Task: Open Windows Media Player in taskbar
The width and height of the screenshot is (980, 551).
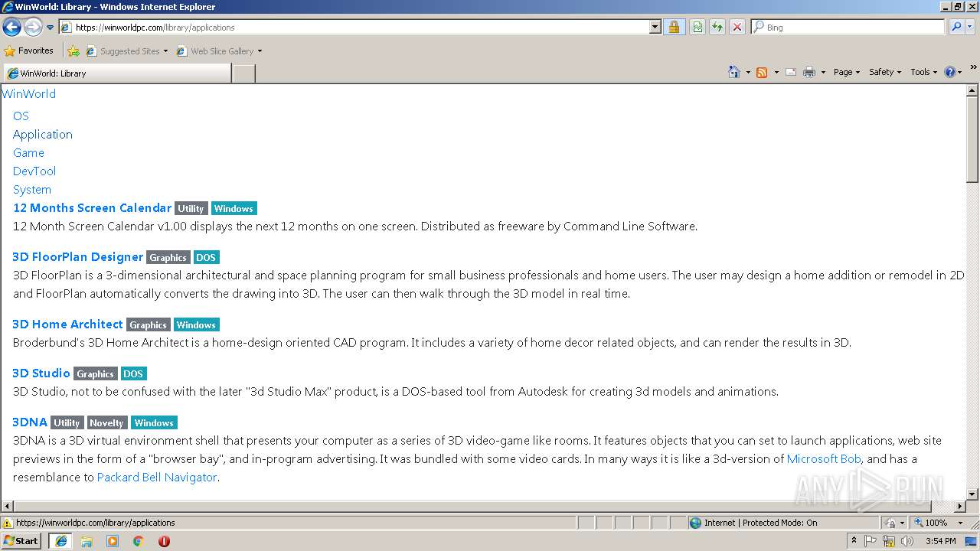Action: coord(113,541)
